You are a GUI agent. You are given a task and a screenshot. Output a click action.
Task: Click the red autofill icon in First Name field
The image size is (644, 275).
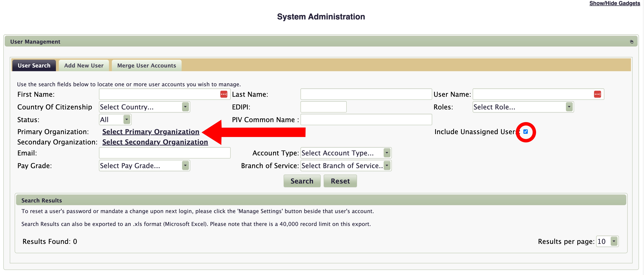click(224, 94)
